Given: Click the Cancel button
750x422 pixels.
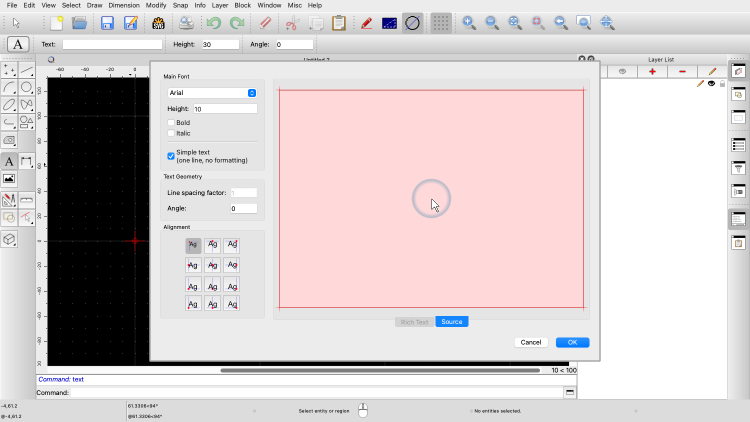Looking at the screenshot, I should click(531, 342).
